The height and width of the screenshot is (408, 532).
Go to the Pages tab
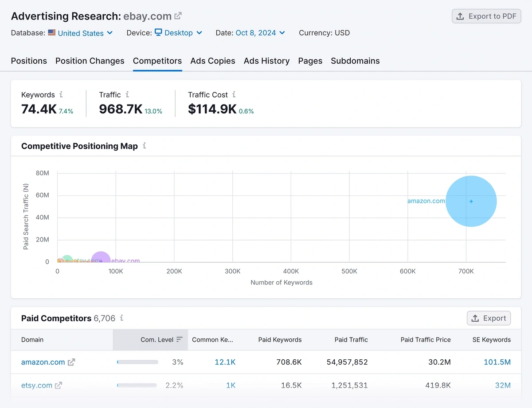310,61
